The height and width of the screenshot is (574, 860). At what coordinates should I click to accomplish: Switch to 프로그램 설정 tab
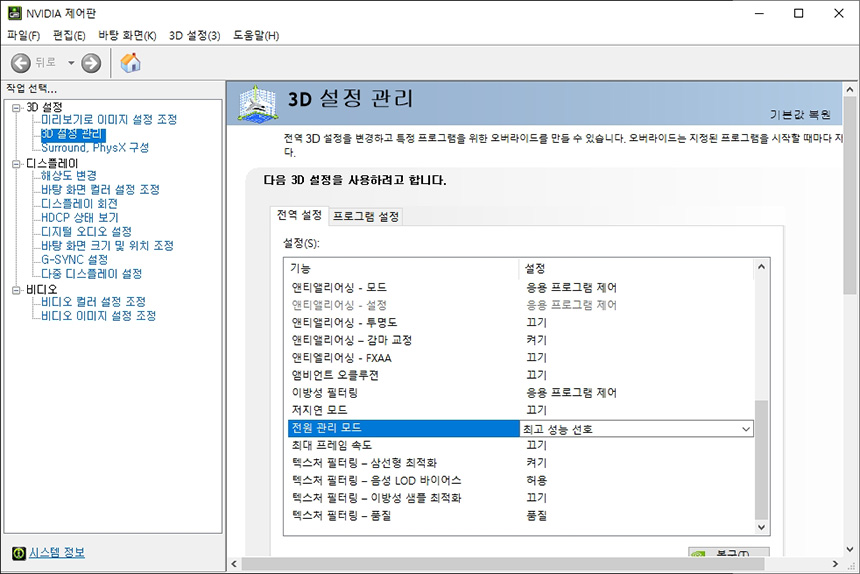click(366, 217)
